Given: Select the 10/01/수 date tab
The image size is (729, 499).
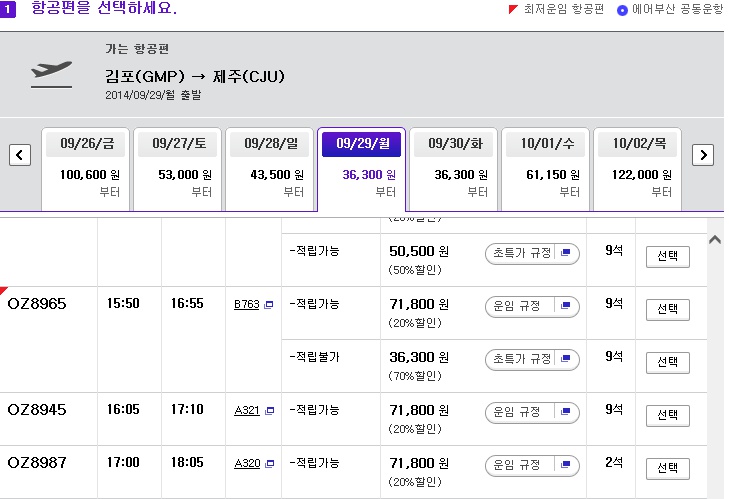Looking at the screenshot, I should [x=546, y=169].
